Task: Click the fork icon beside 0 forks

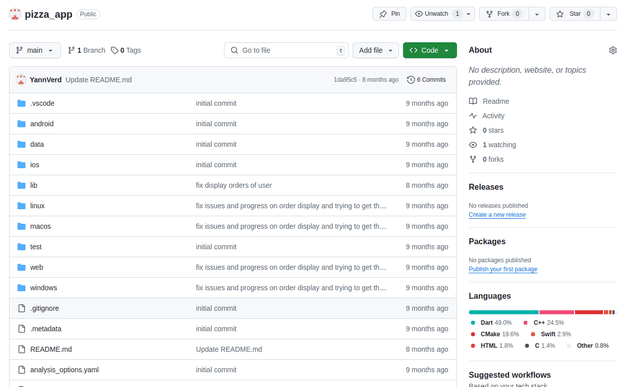Action: tap(473, 159)
